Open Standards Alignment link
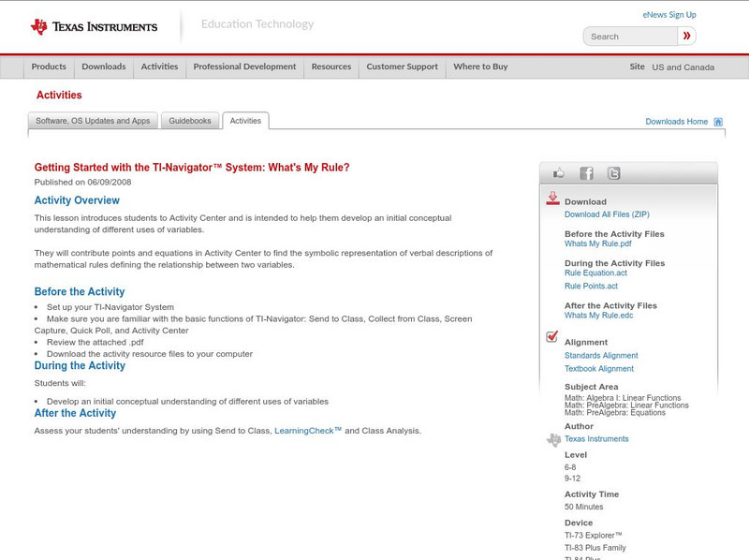This screenshot has height=560, width=749. point(601,356)
